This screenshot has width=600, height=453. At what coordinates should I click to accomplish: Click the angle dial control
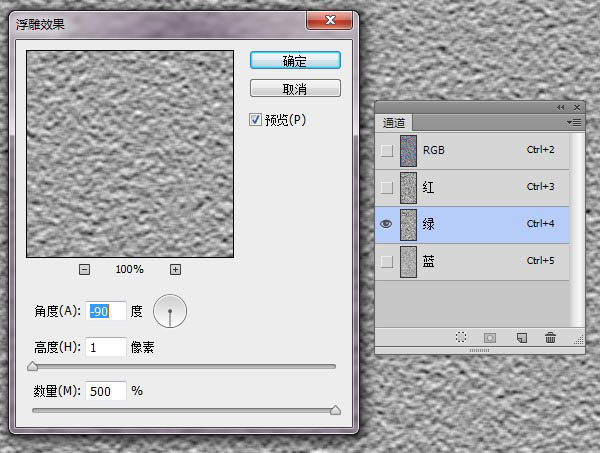pyautogui.click(x=170, y=312)
